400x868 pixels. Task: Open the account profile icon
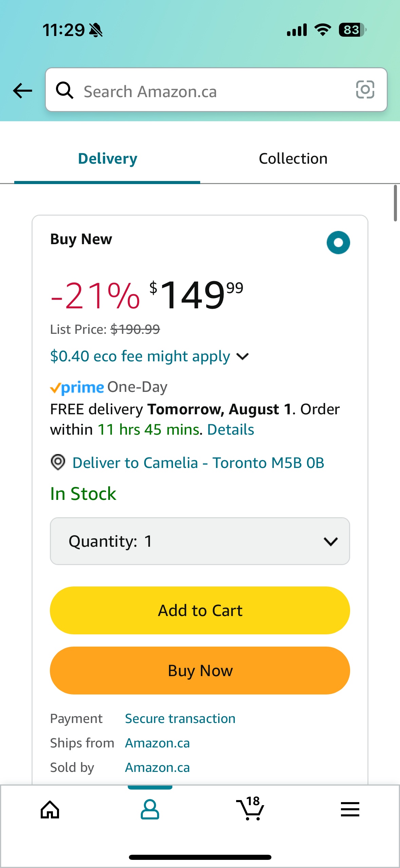point(150,810)
